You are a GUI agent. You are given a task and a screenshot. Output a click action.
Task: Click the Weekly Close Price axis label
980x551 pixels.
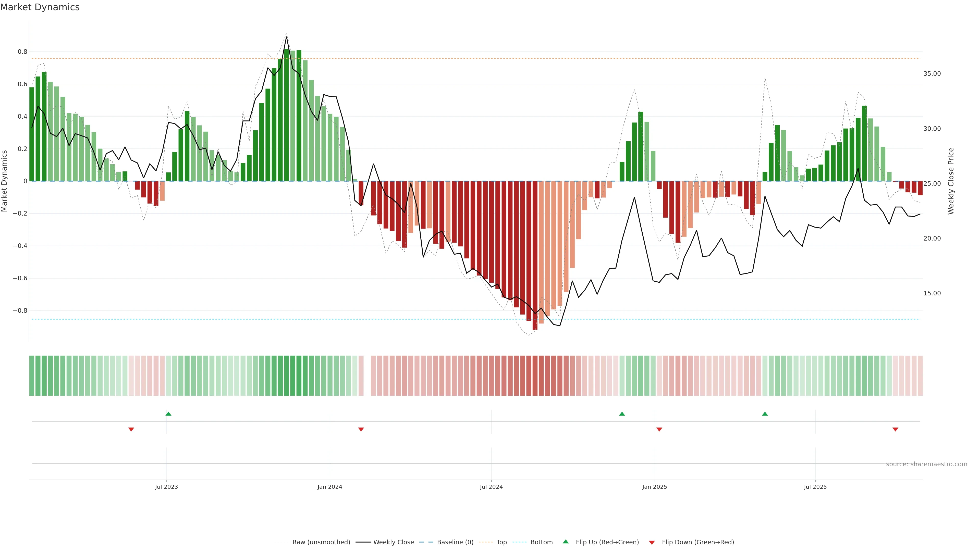951,181
